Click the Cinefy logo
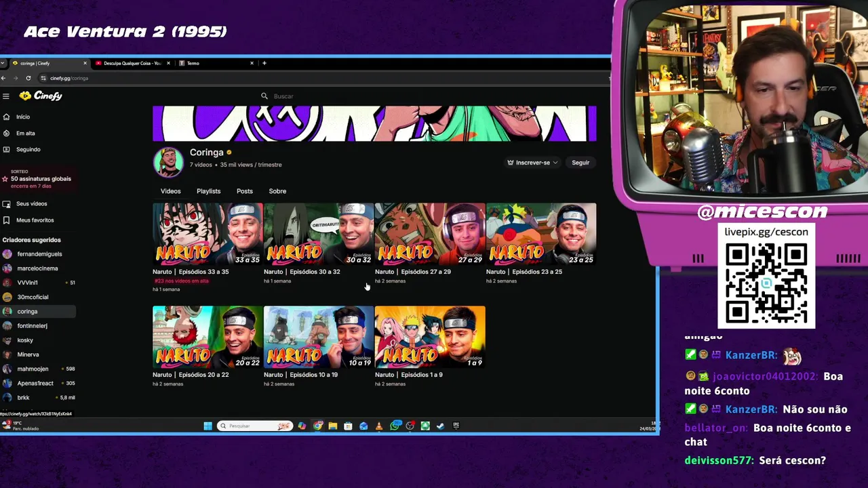868x488 pixels. tap(41, 96)
